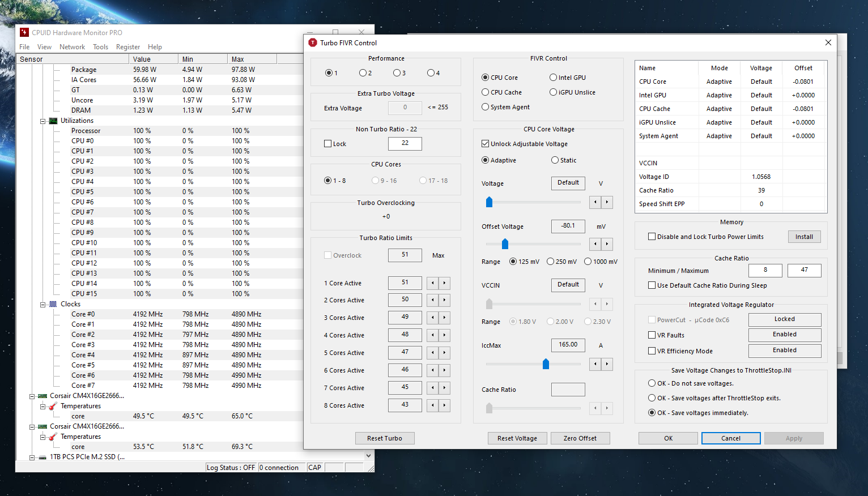Click the Reset Voltage button

click(x=517, y=438)
